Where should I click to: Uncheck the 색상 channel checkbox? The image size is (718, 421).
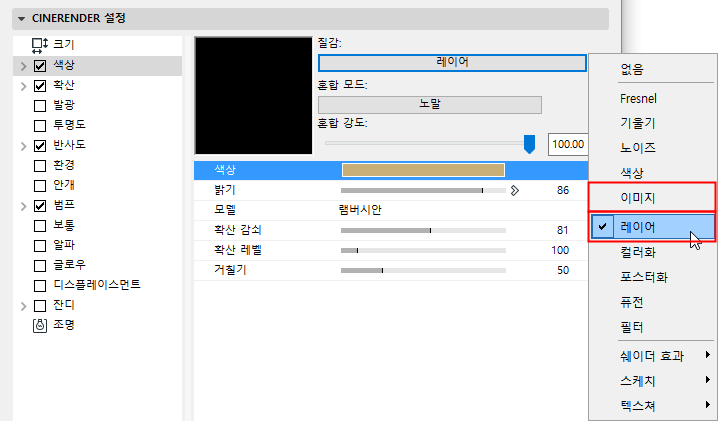coord(40,66)
